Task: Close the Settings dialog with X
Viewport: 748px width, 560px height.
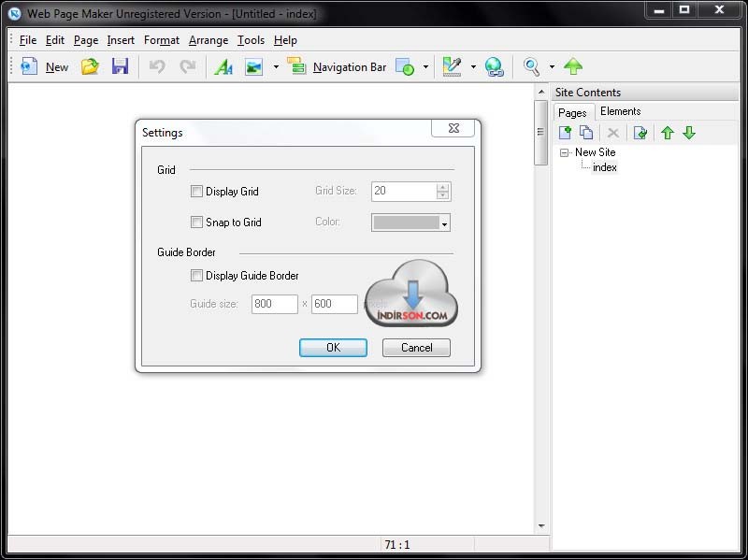Action: (453, 128)
